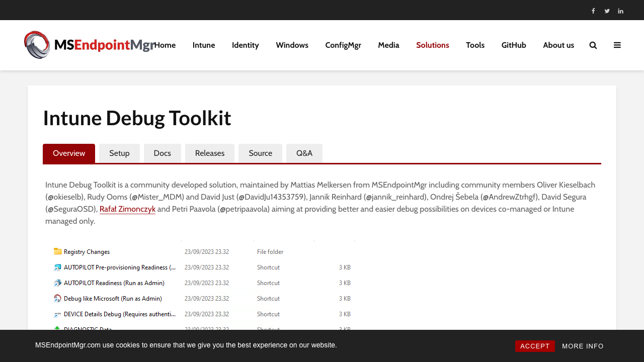Follow the Rafał Zimonczyk link
This screenshot has width=644, height=362.
click(127, 209)
